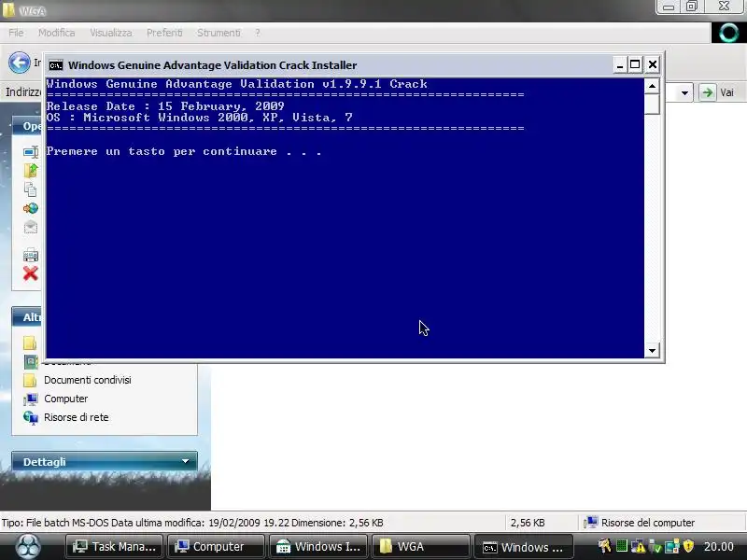747x560 pixels.
Task: Click console scrollbar down arrow
Action: pos(652,351)
